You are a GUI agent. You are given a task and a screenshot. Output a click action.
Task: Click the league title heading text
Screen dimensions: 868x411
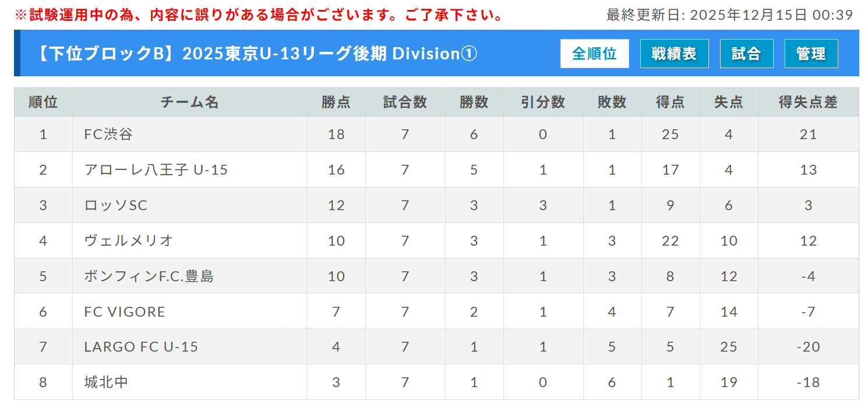[x=256, y=54]
